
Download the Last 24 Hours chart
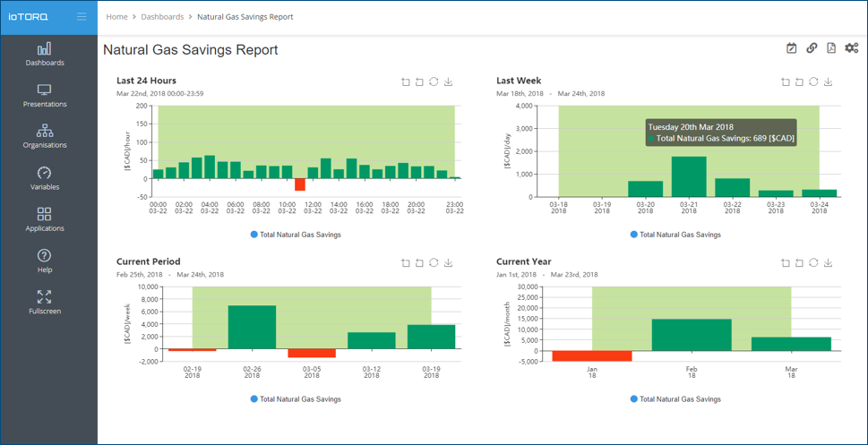coord(449,81)
